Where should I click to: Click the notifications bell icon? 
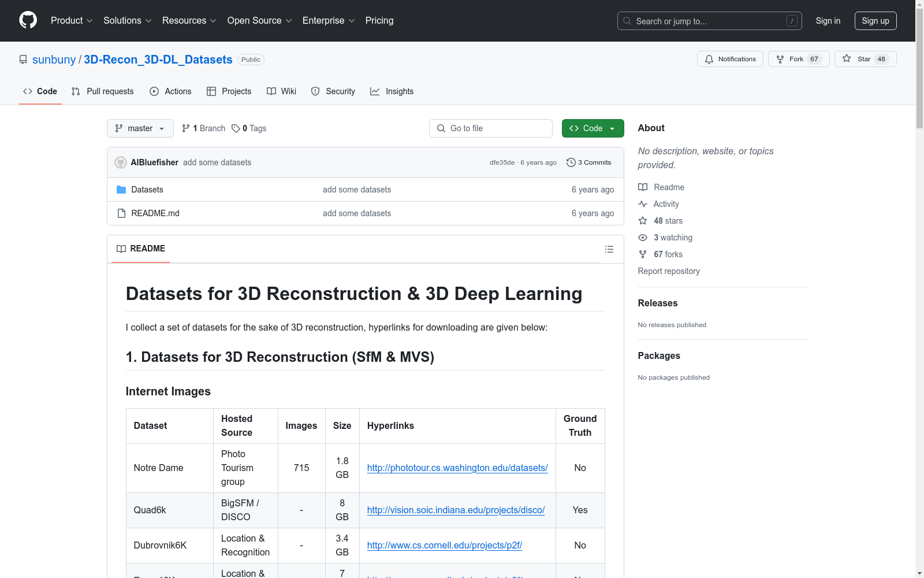point(709,59)
